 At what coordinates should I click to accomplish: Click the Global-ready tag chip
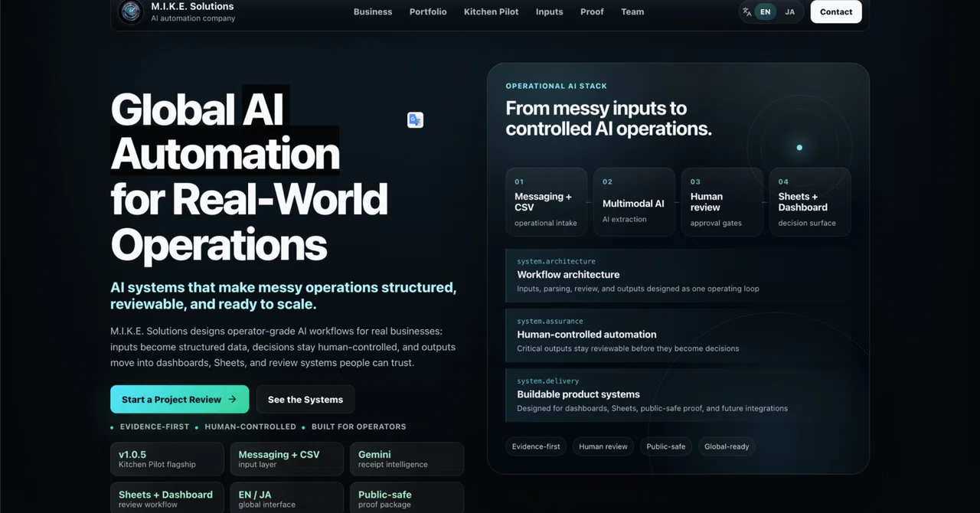[727, 446]
